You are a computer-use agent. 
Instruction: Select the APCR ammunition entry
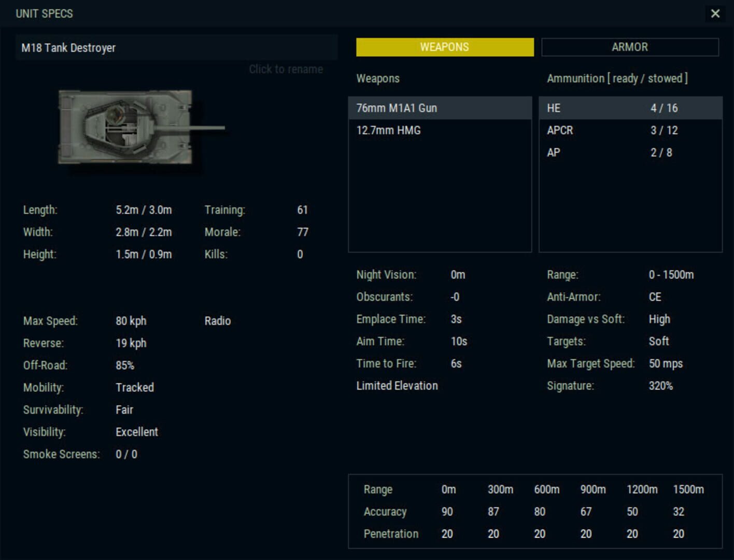pos(630,130)
